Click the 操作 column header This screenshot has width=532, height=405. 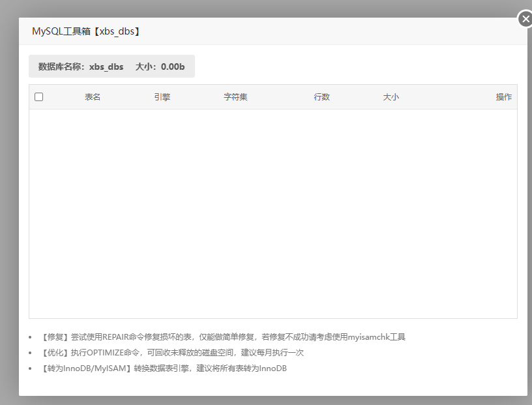[x=503, y=97]
